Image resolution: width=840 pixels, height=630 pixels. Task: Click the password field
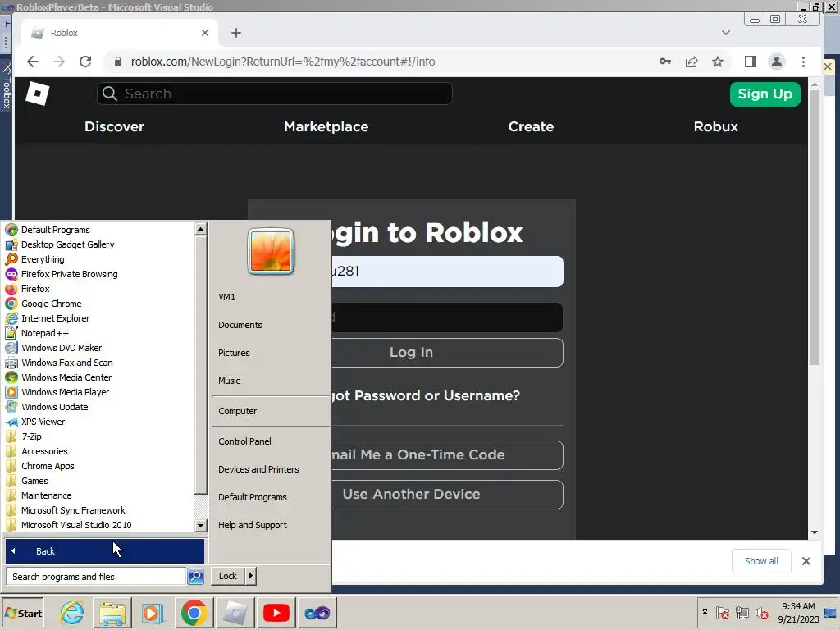pyautogui.click(x=447, y=317)
